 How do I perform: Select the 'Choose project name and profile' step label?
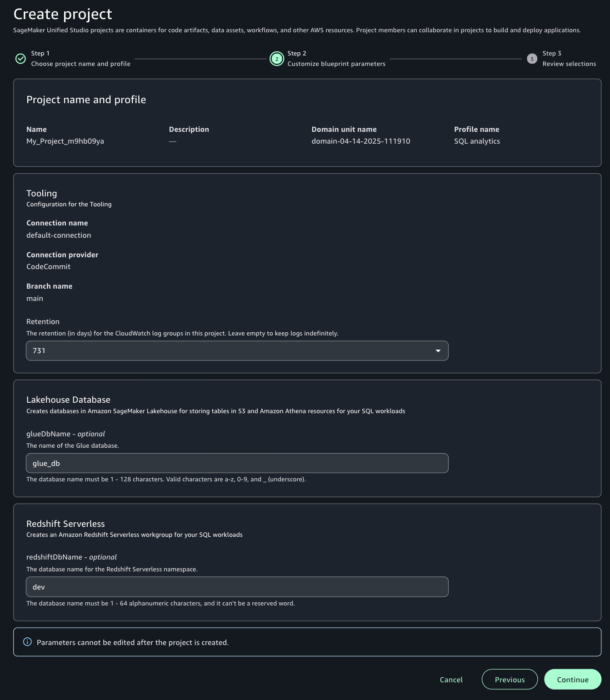pos(80,64)
